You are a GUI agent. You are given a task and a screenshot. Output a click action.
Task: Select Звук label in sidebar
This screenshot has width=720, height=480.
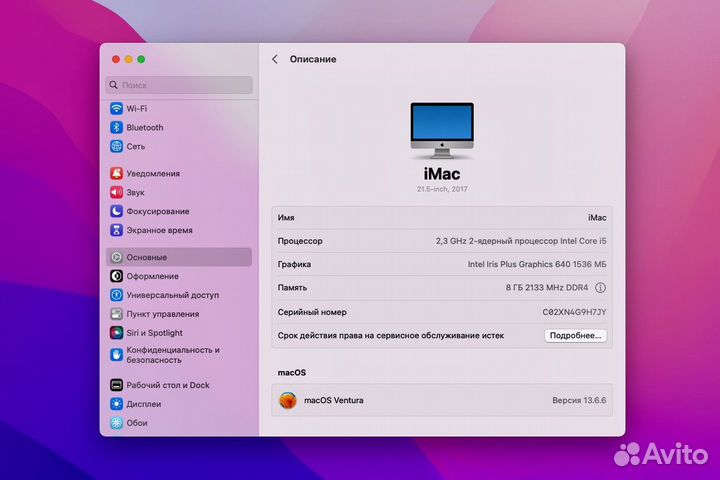pyautogui.click(x=135, y=192)
